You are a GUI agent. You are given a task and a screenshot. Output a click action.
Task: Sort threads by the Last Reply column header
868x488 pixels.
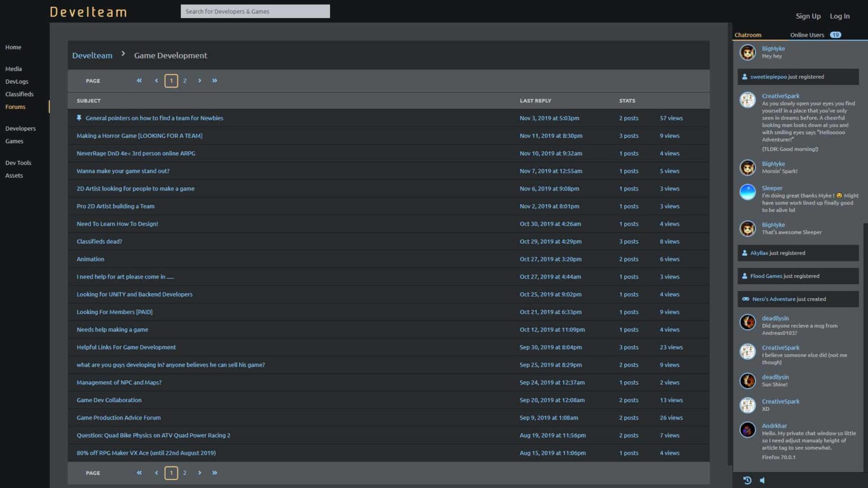[x=535, y=101]
